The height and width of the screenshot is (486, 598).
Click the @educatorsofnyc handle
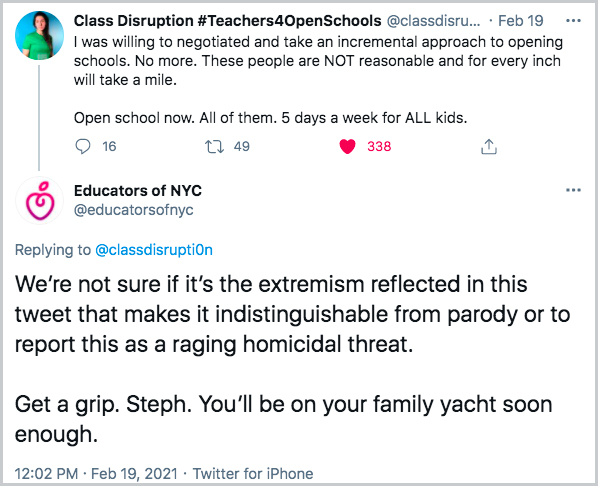[x=133, y=210]
